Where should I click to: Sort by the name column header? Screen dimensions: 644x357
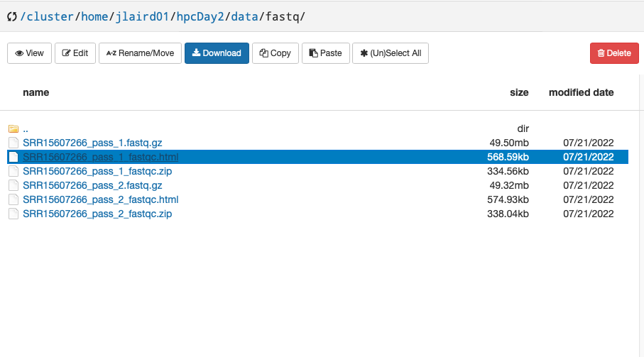tap(36, 93)
